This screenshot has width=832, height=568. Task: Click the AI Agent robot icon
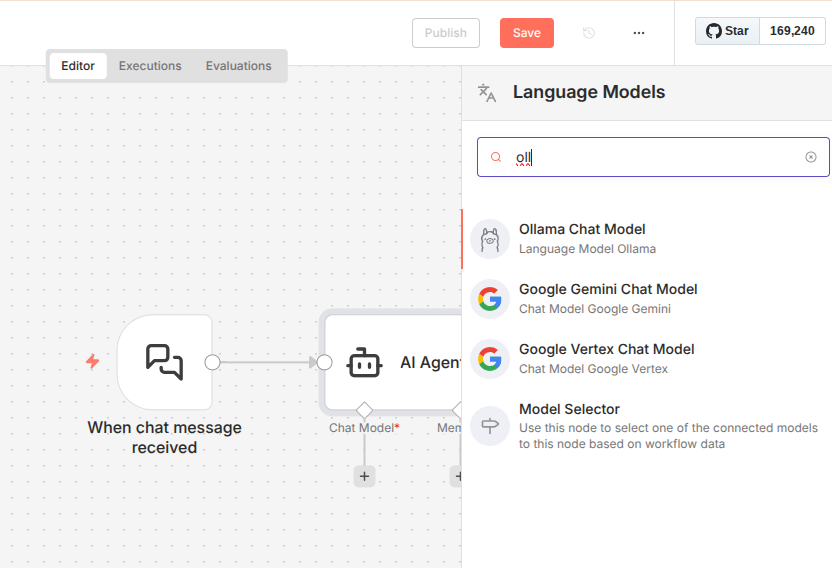tap(364, 363)
